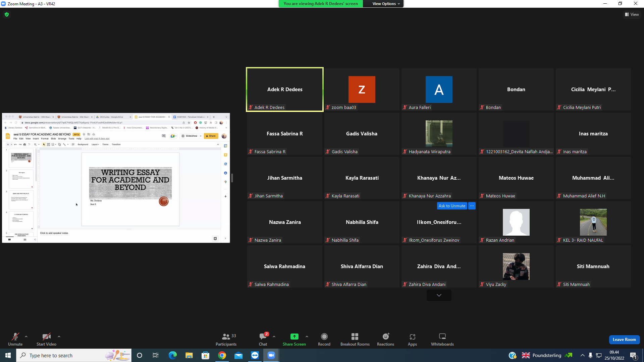Click the green encryption shield icon
The height and width of the screenshot is (362, 644).
7,14
